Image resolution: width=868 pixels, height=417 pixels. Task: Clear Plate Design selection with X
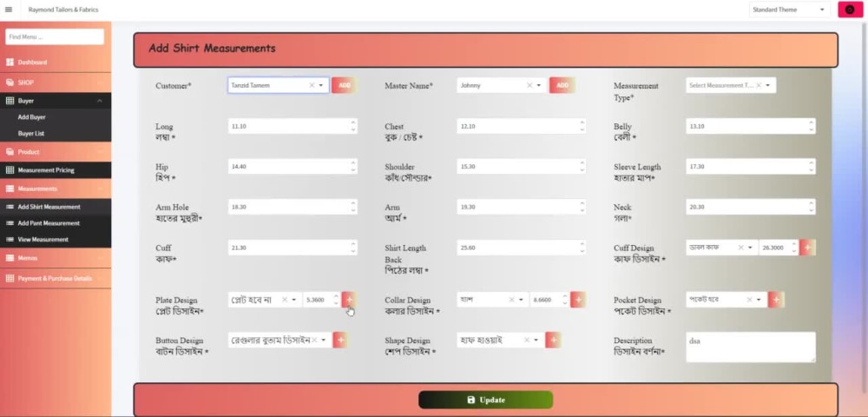285,300
